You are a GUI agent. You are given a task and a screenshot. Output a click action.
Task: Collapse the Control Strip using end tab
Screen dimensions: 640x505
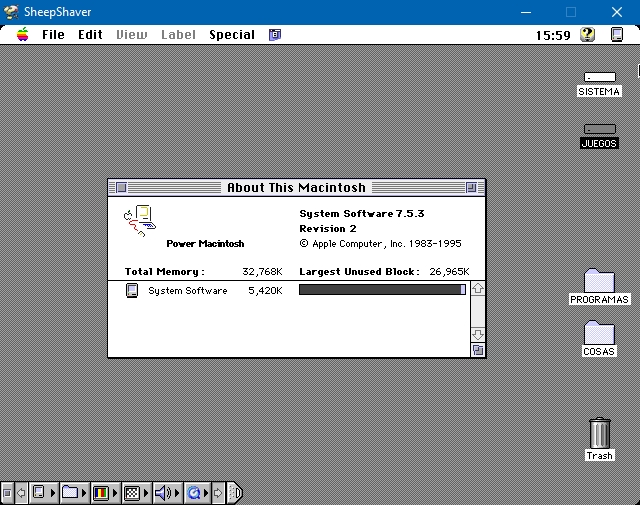235,493
